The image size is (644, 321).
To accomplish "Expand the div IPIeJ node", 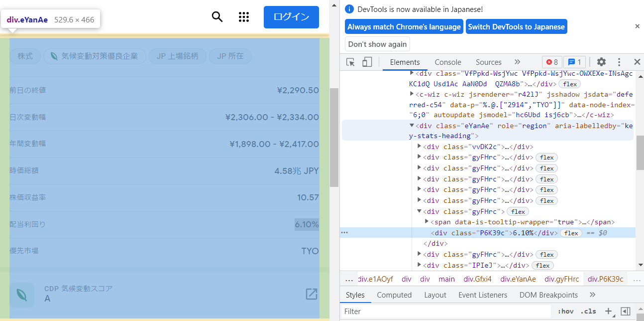I will [x=419, y=265].
